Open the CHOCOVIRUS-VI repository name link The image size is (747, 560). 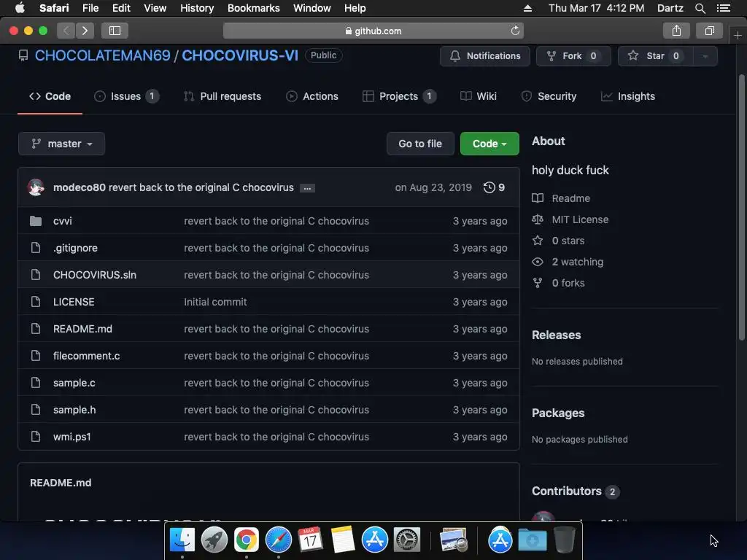(240, 55)
